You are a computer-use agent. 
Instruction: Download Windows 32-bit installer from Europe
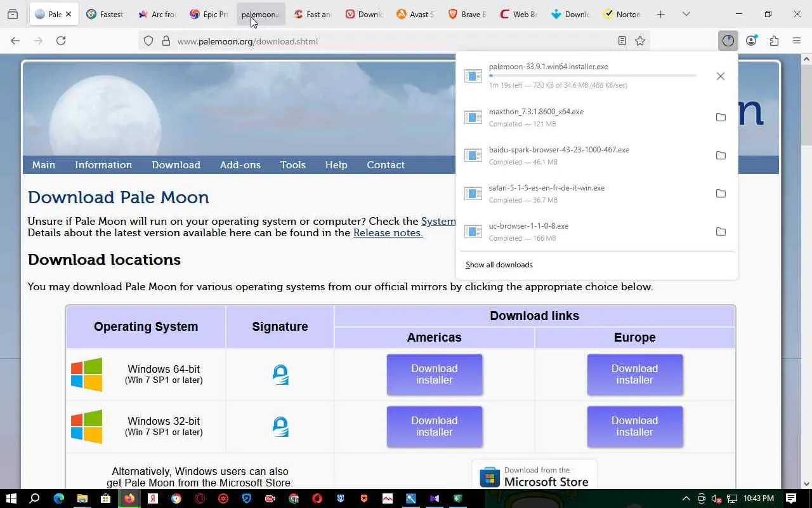tap(635, 427)
